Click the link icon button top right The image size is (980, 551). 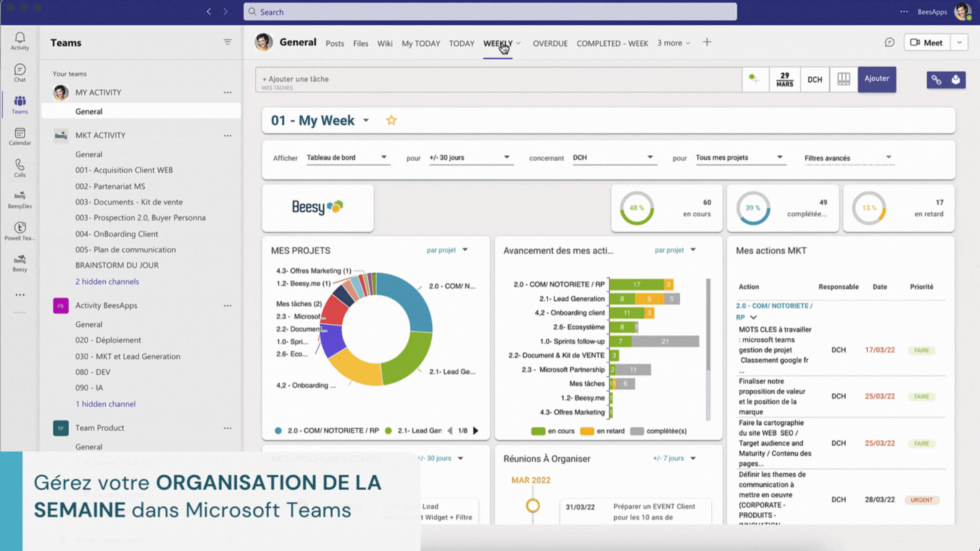(936, 80)
